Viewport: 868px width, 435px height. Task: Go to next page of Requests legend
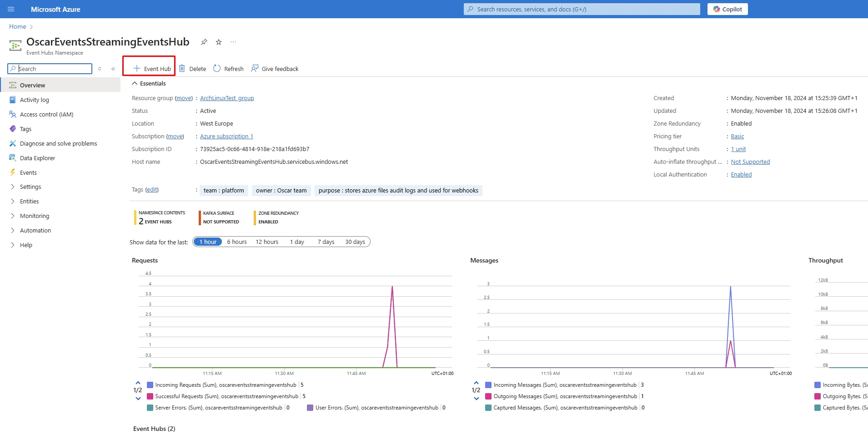click(x=138, y=399)
